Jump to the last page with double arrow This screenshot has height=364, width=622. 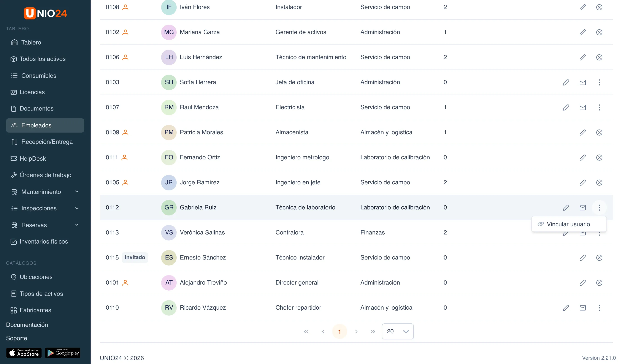coord(373,331)
